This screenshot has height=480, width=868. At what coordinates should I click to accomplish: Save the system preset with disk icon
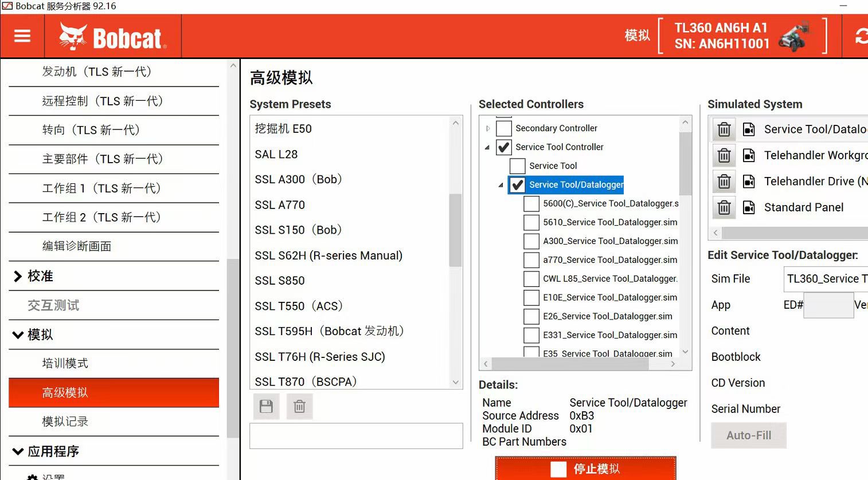[x=266, y=407]
